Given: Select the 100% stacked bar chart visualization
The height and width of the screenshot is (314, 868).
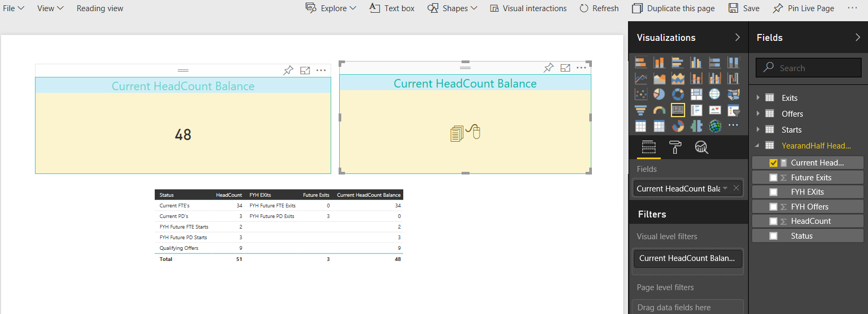Looking at the screenshot, I should 715,63.
